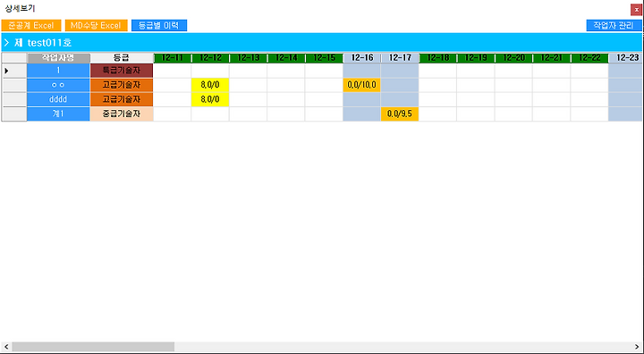Image resolution: width=644 pixels, height=354 pixels.
Task: Click the MD수당 Excel export button
Action: pyautogui.click(x=96, y=25)
